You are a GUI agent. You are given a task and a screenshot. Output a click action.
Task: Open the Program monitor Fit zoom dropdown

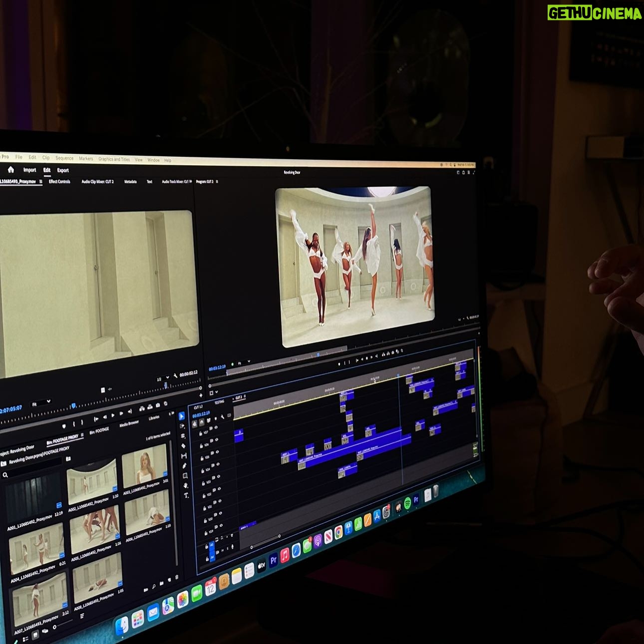click(243, 363)
